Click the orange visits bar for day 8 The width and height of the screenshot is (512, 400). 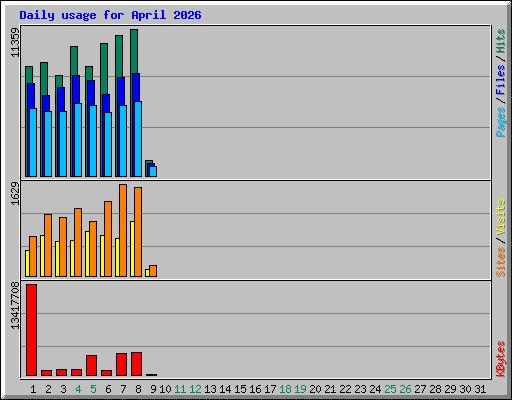(x=138, y=232)
